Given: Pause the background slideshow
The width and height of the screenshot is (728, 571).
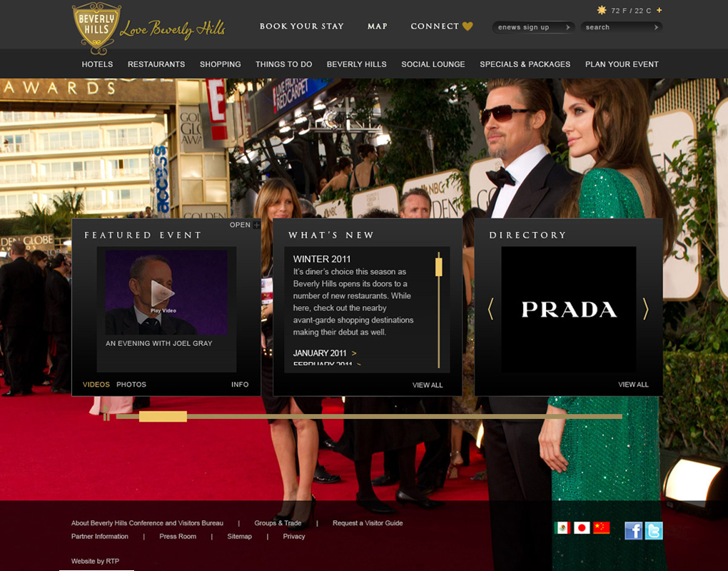Looking at the screenshot, I should pyautogui.click(x=106, y=416).
